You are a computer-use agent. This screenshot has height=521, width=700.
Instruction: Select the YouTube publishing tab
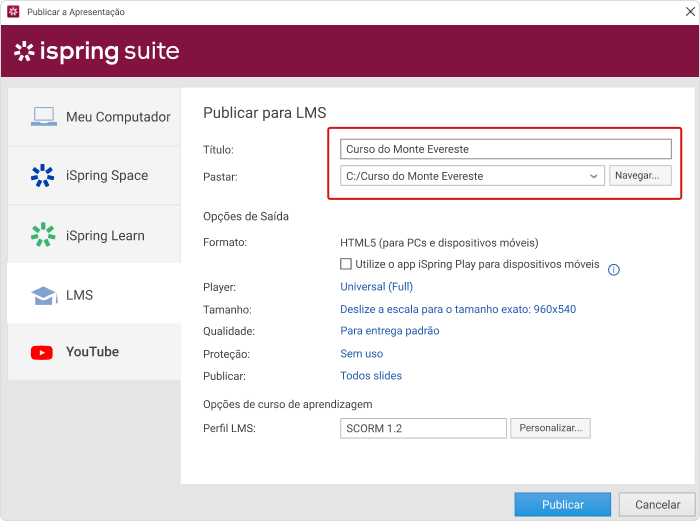pos(94,352)
